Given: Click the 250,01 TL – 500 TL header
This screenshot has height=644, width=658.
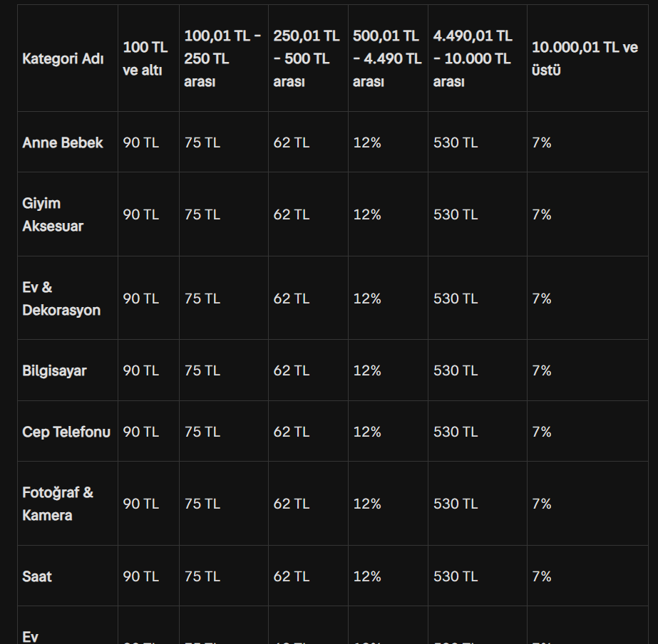Looking at the screenshot, I should (307, 58).
